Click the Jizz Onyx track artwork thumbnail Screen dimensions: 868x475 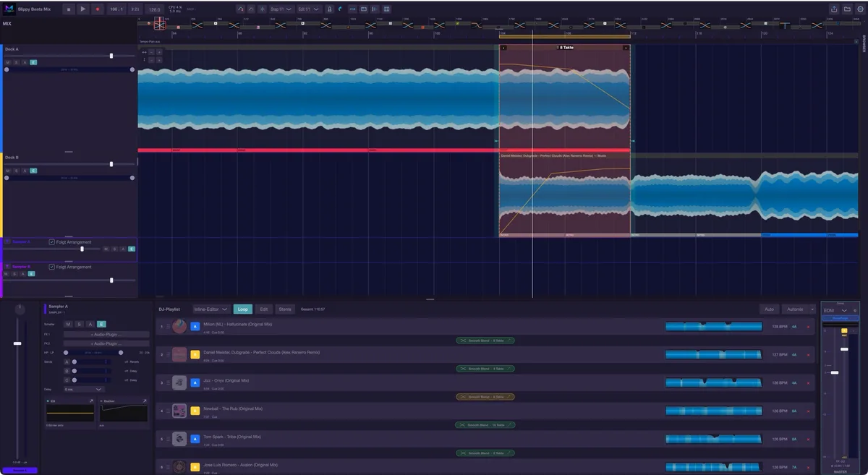point(179,383)
